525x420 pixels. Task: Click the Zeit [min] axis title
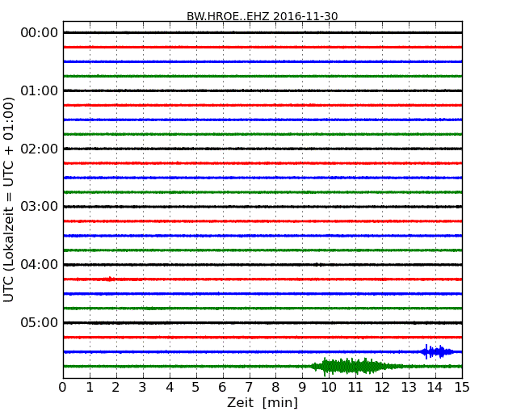coord(262,402)
